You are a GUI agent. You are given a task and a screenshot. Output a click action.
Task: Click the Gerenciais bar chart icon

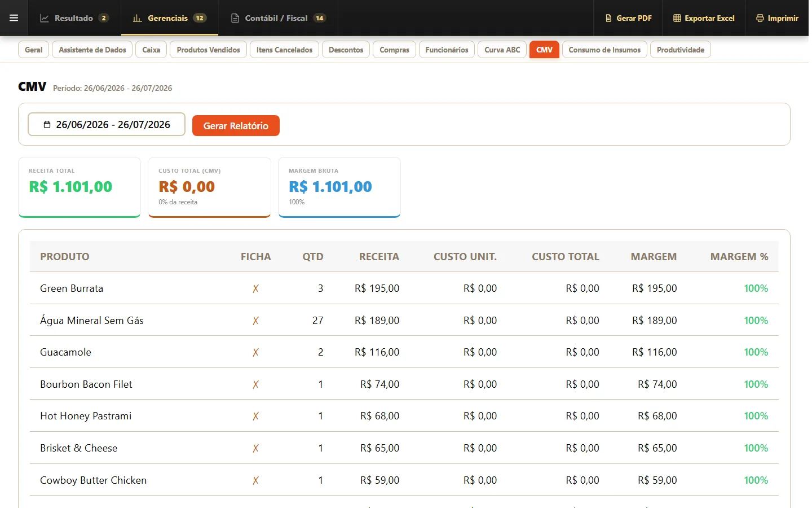tap(137, 18)
